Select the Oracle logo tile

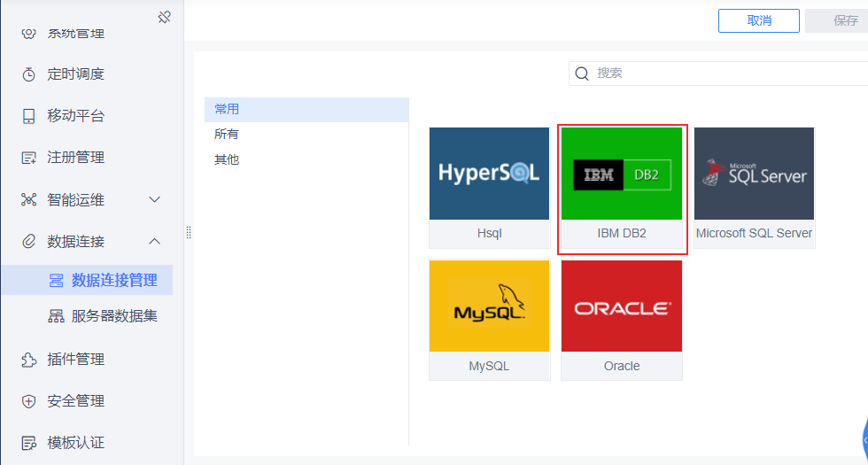coord(622,306)
